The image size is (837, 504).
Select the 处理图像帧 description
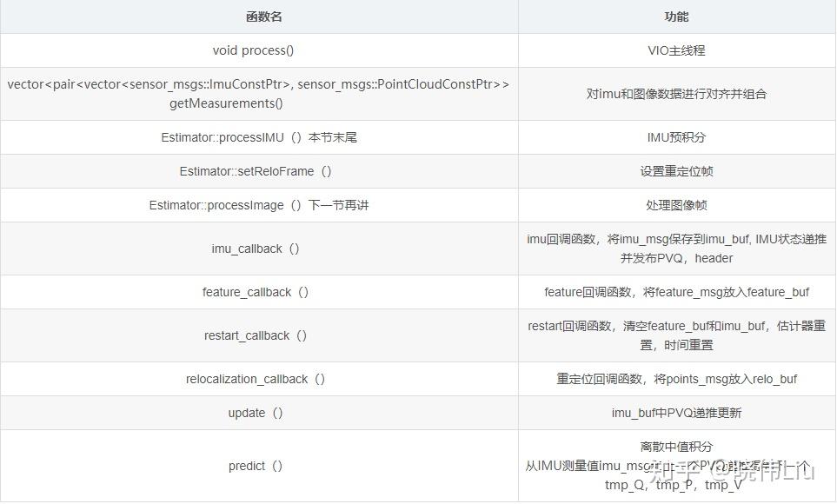click(675, 205)
